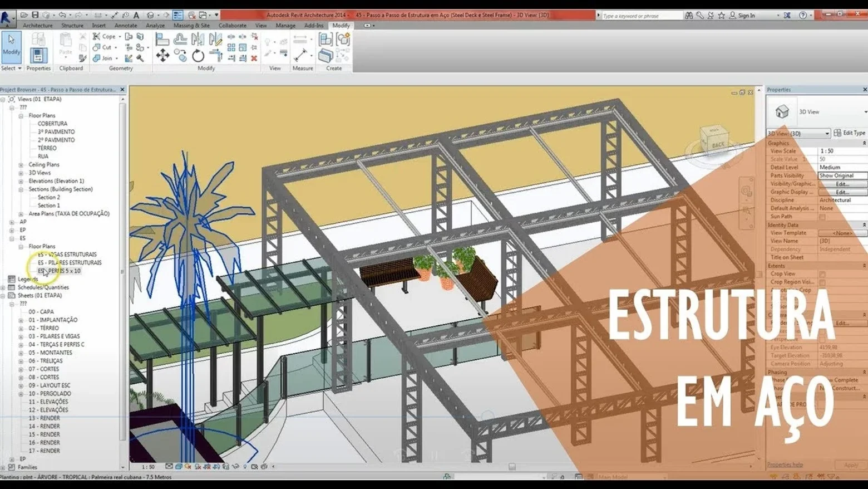Screen dimensions: 868x489
Task: Click the ViewCube BACK face
Action: click(x=718, y=144)
